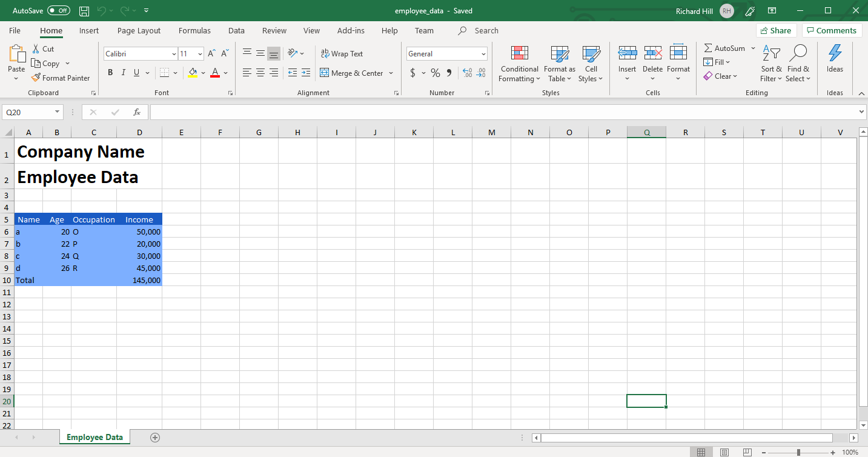868x457 pixels.
Task: Open the General number format dropdown
Action: (x=483, y=54)
